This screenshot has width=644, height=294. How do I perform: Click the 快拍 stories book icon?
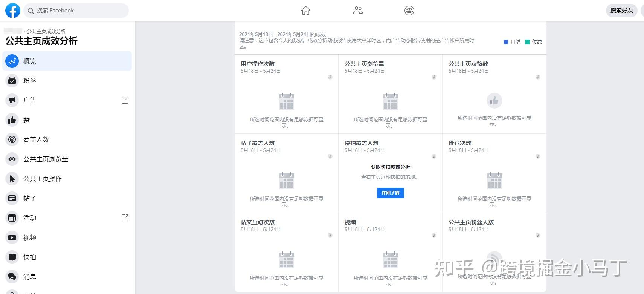pos(12,257)
